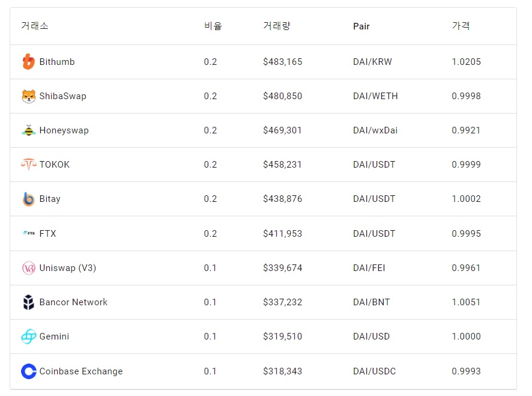This screenshot has width=532, height=396.
Task: Click Coinbase Exchange's 0.1 ratio value
Action: 210,371
